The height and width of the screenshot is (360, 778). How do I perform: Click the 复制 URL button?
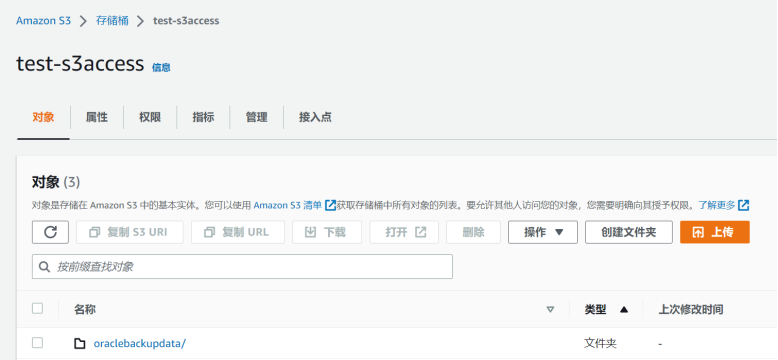point(238,232)
